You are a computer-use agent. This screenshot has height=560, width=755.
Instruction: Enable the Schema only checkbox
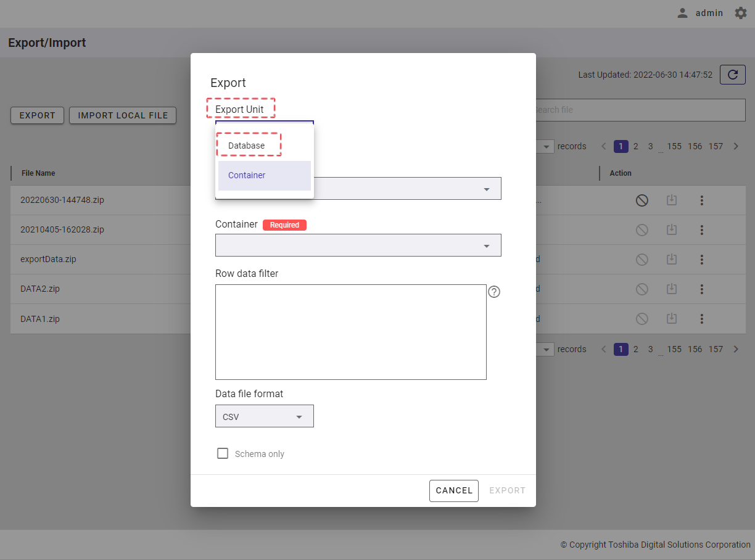pos(223,454)
